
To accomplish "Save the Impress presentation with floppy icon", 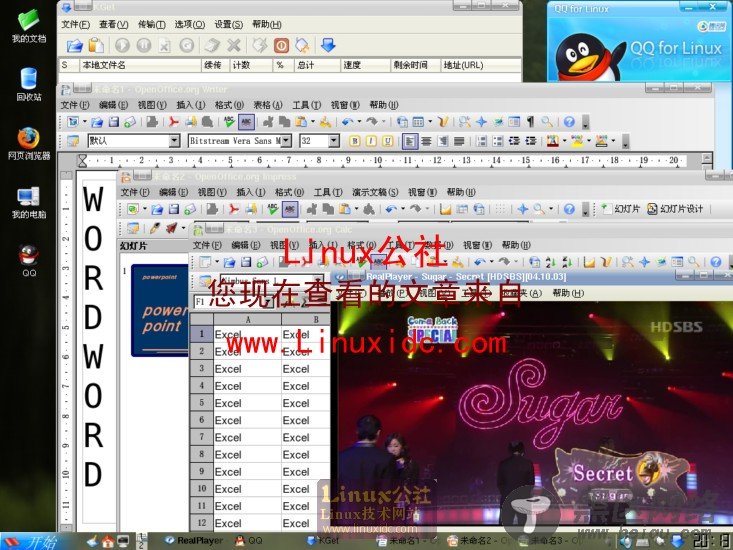I will (173, 209).
